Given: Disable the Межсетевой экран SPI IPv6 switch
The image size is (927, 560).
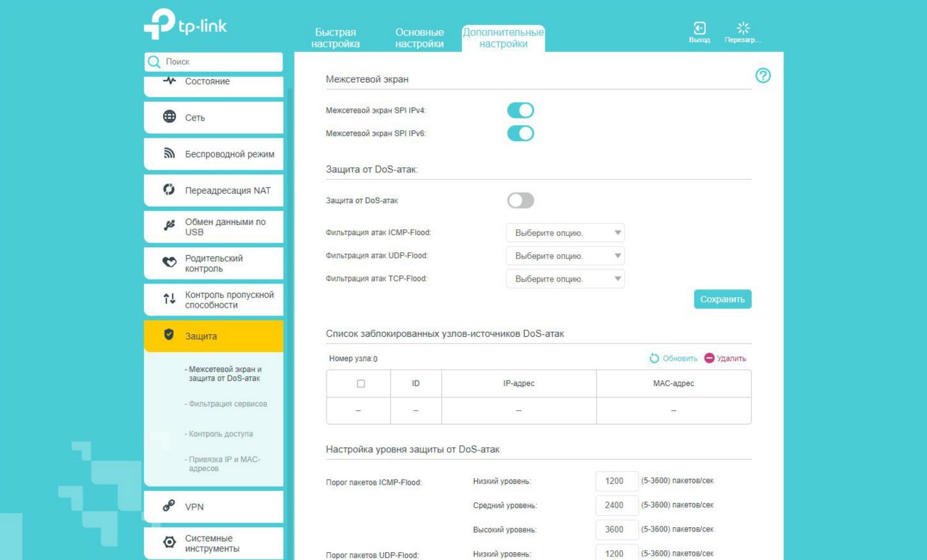Looking at the screenshot, I should [520, 133].
